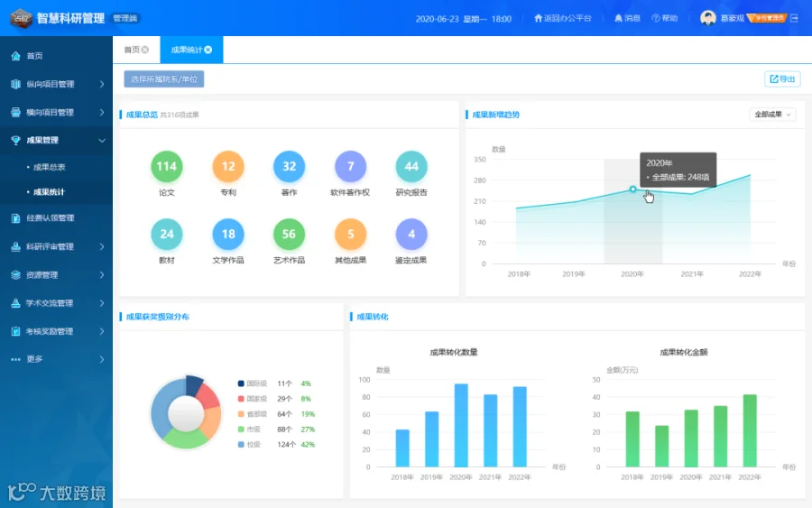Expand the 纵向项目管理 sidebar menu
This screenshot has width=812, height=508.
click(56, 84)
